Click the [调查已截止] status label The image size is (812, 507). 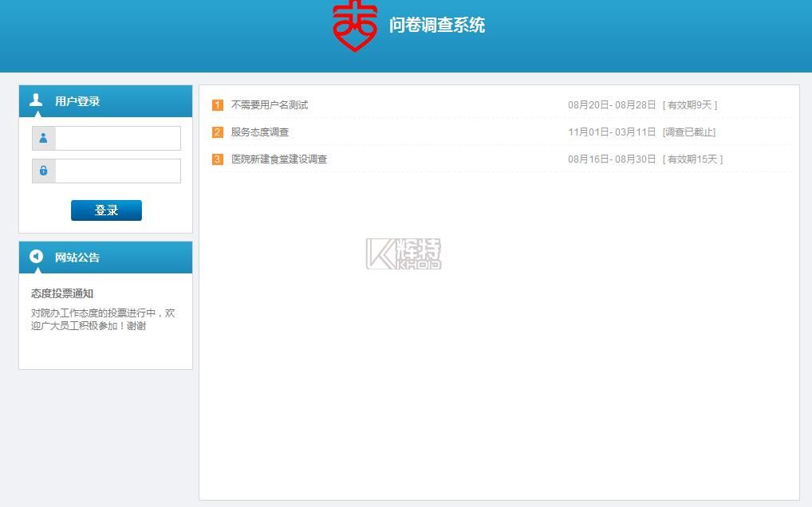tap(689, 132)
